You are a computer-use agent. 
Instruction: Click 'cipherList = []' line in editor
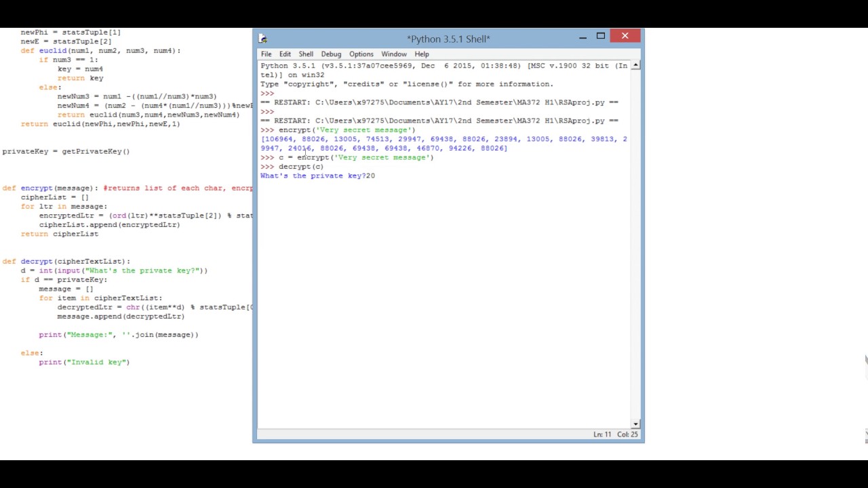point(54,197)
